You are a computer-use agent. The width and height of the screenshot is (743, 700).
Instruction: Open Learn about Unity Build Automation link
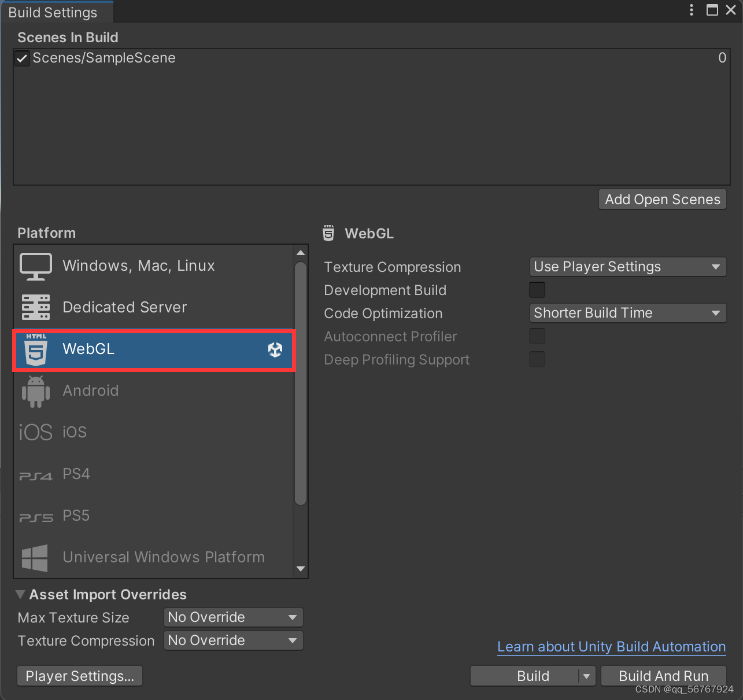tap(611, 647)
